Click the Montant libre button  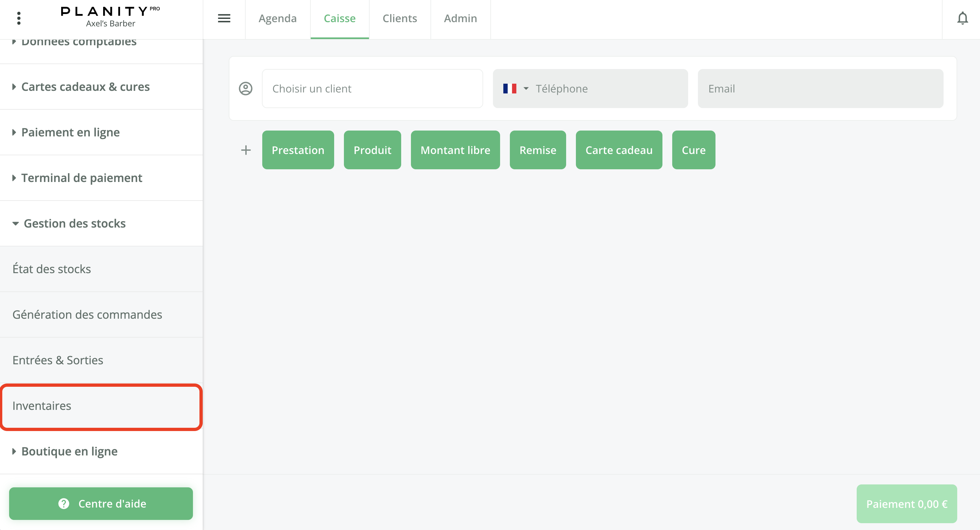[455, 150]
